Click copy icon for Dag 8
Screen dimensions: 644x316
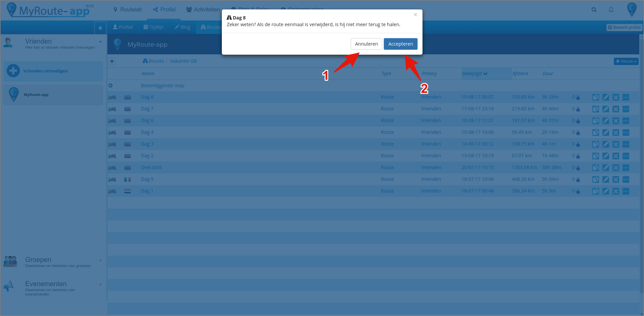click(596, 97)
